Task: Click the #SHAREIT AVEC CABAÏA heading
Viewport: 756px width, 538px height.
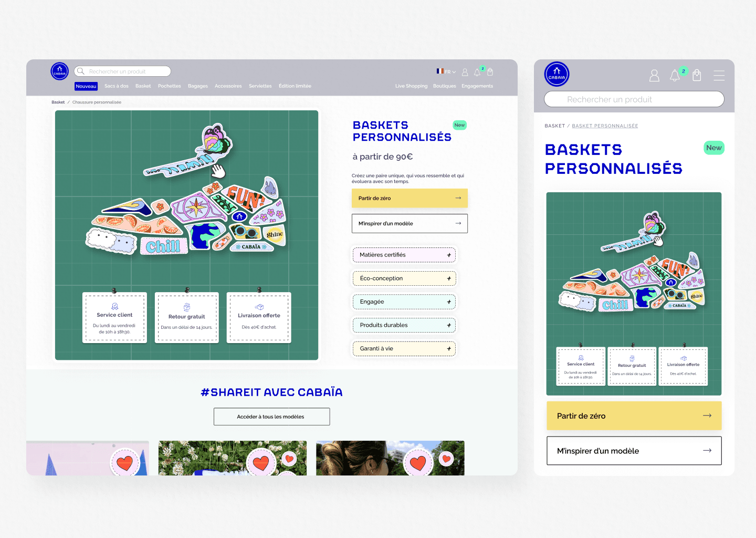Action: click(x=272, y=392)
